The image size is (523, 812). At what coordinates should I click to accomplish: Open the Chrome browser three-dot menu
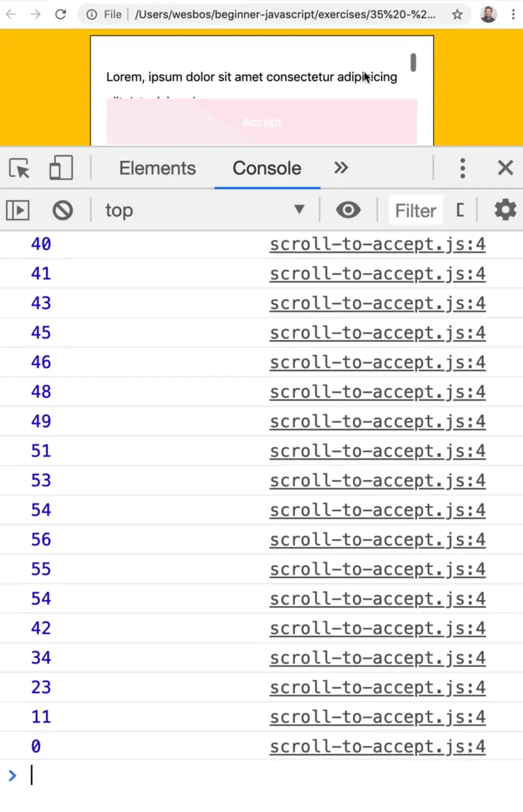click(x=514, y=14)
